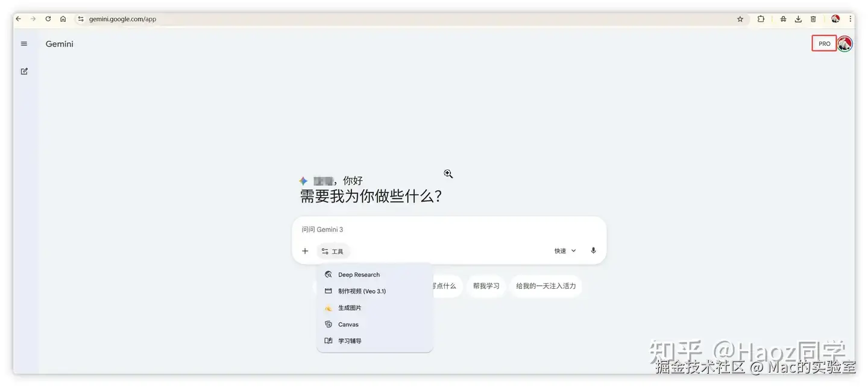Screen dimensions: 868x387
Task: Click the address bar URL gemini.google.com/app
Action: pyautogui.click(x=122, y=19)
